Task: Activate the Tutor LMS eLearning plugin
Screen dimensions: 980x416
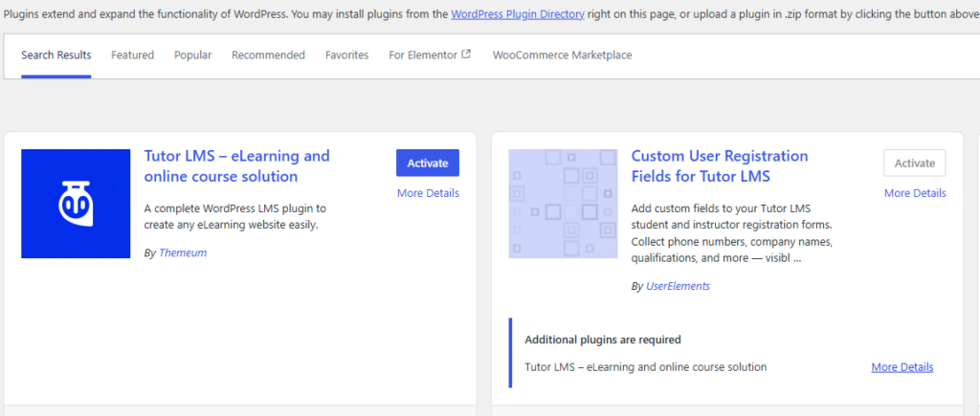Action: tap(428, 163)
